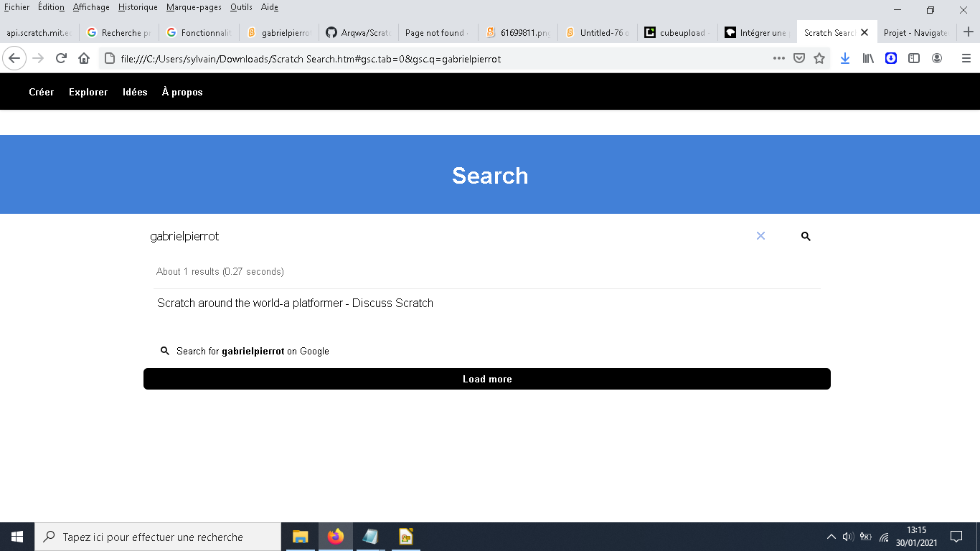
Task: Open the notepad-like taskbar app
Action: pos(370,537)
